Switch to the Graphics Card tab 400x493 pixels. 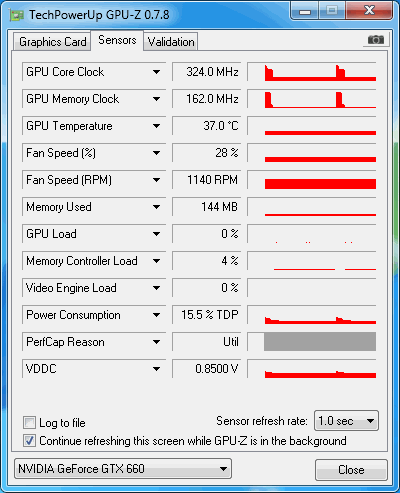(52, 42)
